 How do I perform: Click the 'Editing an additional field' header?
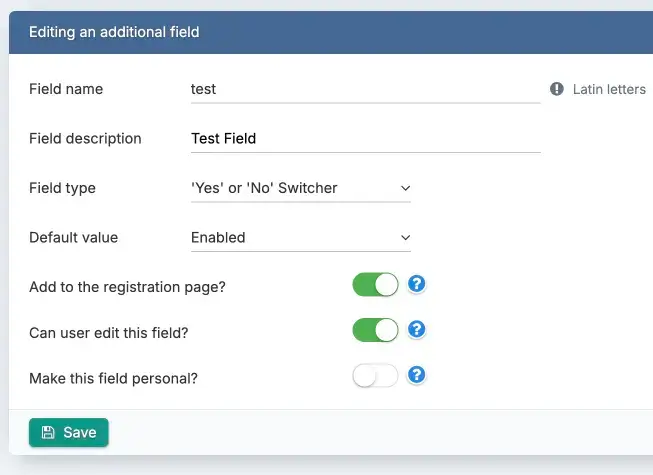point(114,32)
